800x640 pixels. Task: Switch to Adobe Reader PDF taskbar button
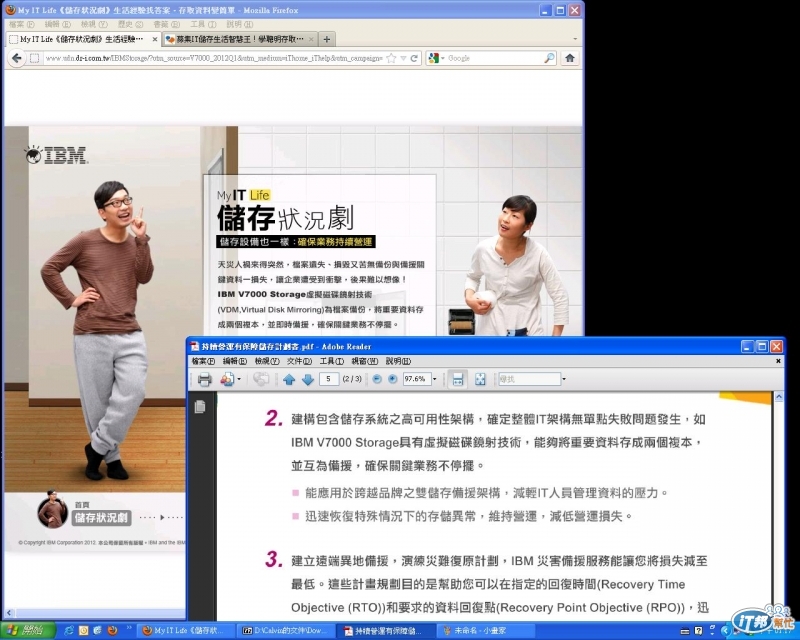385,631
